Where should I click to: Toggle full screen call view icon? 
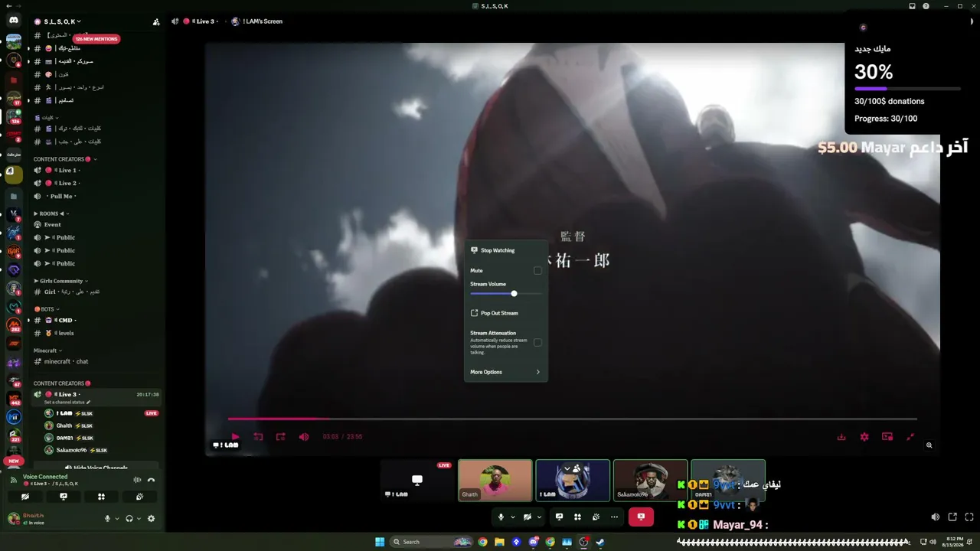click(969, 517)
